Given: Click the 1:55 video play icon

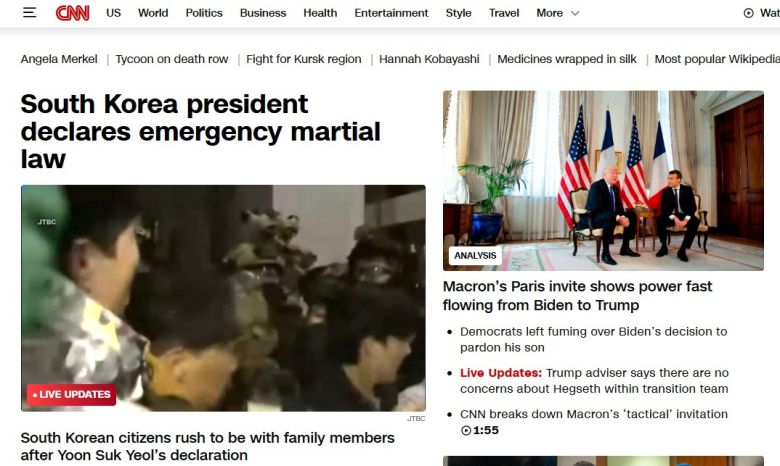Looking at the screenshot, I should 466,430.
